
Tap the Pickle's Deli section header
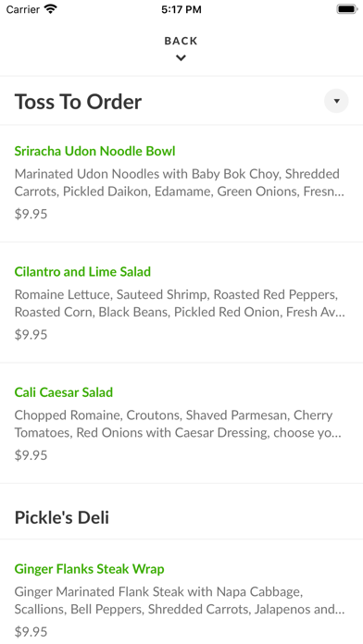click(62, 517)
